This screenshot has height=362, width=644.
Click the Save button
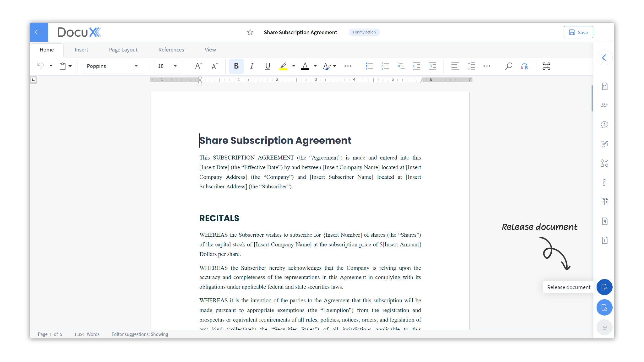(578, 32)
